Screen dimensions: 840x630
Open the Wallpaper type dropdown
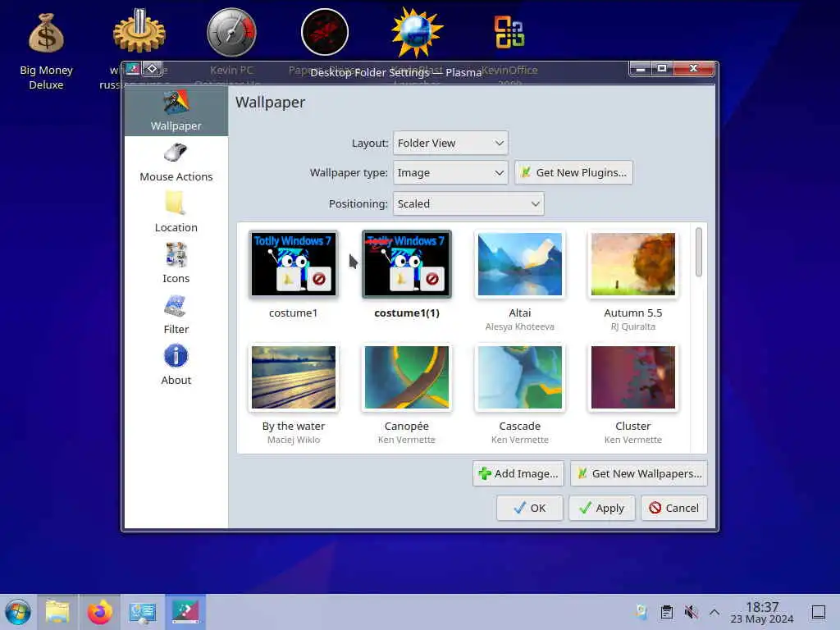click(450, 172)
